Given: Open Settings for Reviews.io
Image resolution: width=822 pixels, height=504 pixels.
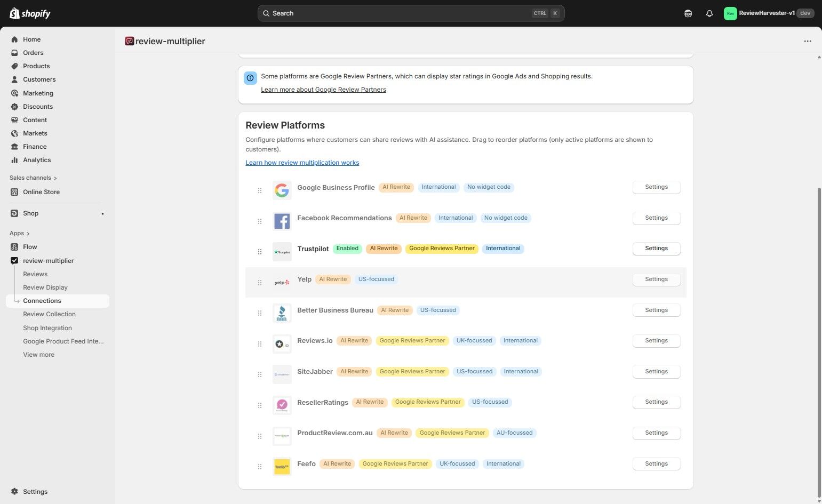Looking at the screenshot, I should (656, 341).
